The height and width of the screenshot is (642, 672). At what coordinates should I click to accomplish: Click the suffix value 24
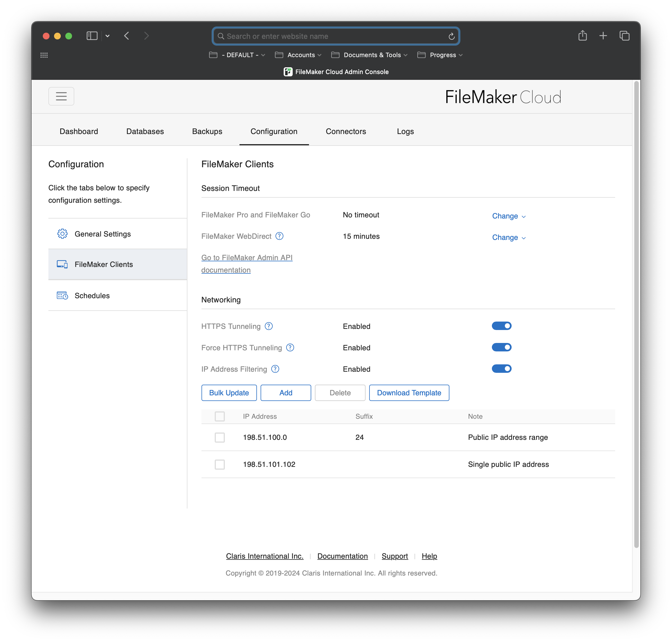pos(359,437)
